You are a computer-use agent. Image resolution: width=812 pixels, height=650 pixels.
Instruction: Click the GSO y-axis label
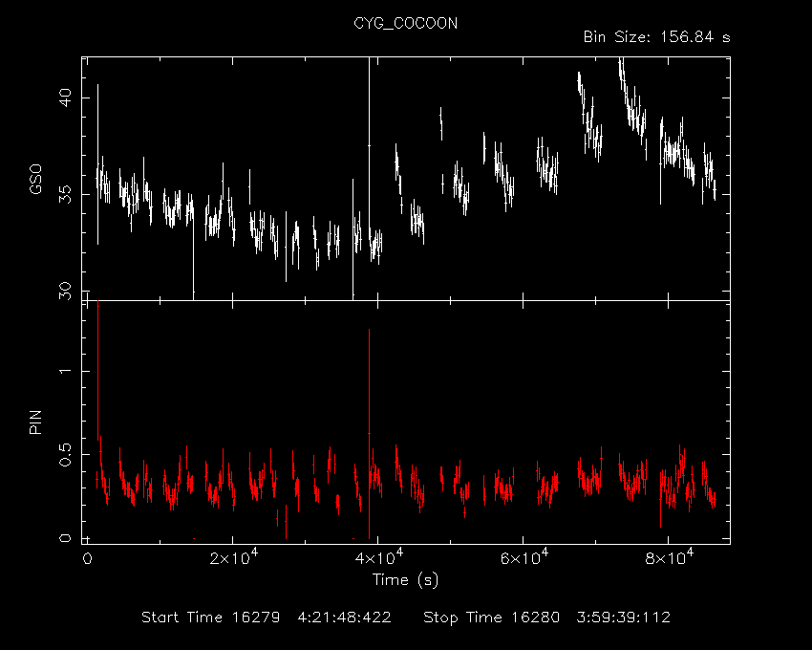[35, 180]
